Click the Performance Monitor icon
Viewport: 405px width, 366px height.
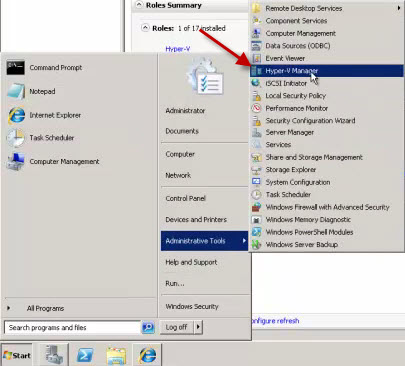(256, 108)
